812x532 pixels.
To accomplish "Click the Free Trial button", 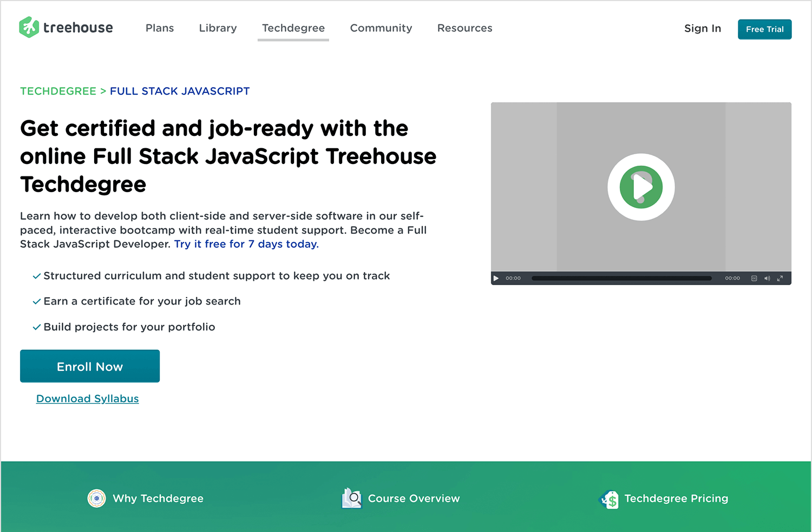I will coord(765,29).
